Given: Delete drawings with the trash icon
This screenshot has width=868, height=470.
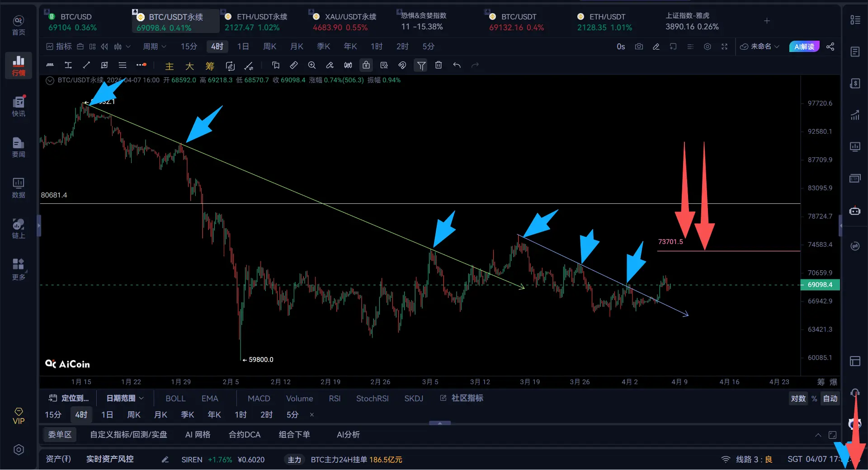Looking at the screenshot, I should coord(439,65).
